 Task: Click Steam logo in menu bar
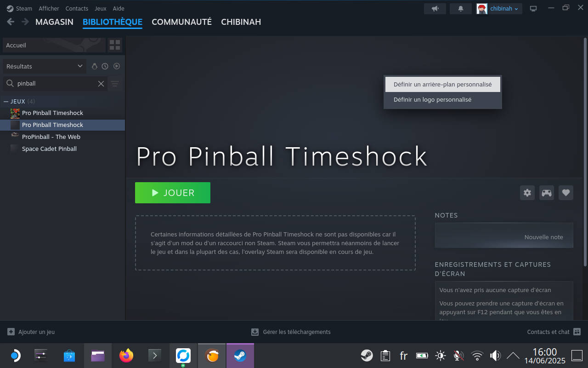point(10,8)
